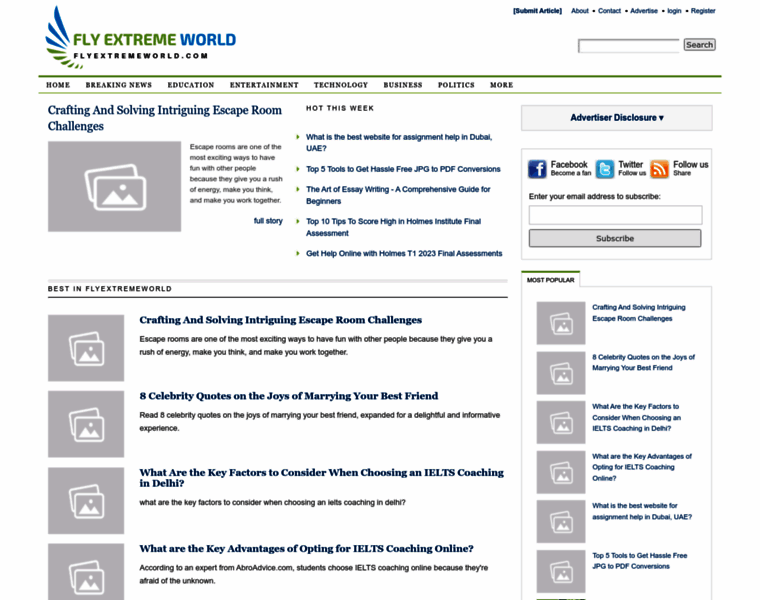760x600 pixels.
Task: Open 8 Celebrity Quotes article title in list
Action: 289,396
